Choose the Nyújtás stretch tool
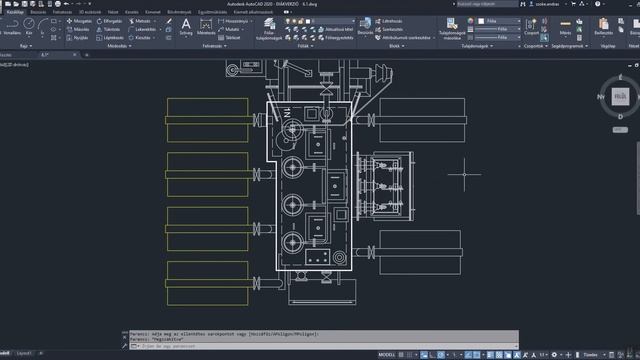 (x=78, y=38)
